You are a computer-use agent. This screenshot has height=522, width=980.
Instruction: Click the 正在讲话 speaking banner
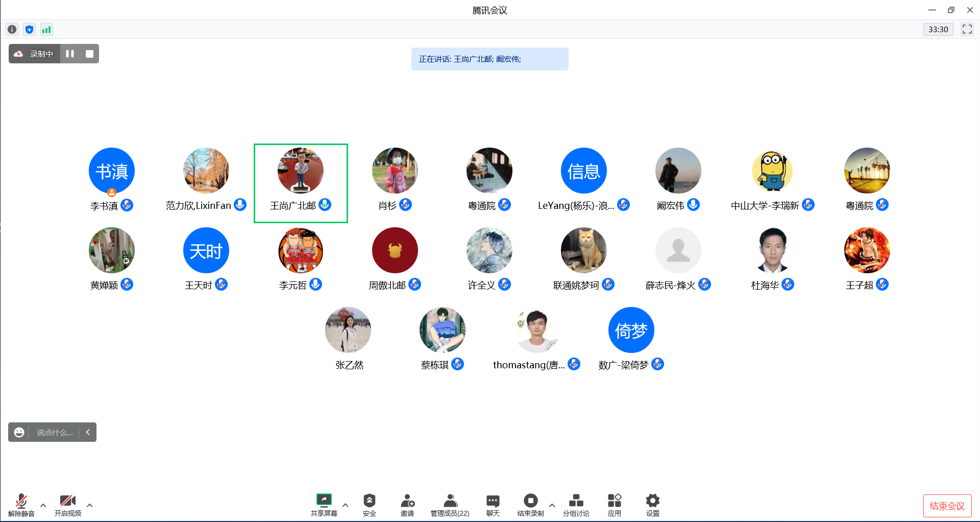pos(490,59)
